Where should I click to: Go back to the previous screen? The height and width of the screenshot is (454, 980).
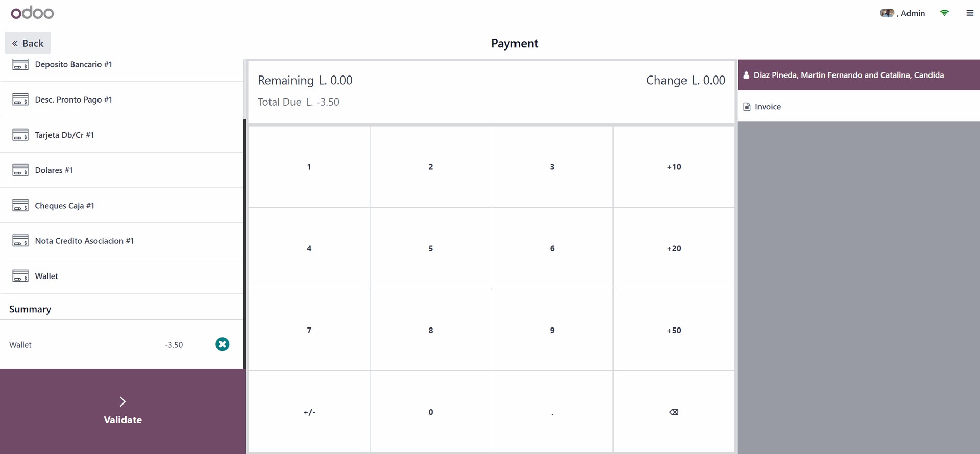click(x=28, y=43)
